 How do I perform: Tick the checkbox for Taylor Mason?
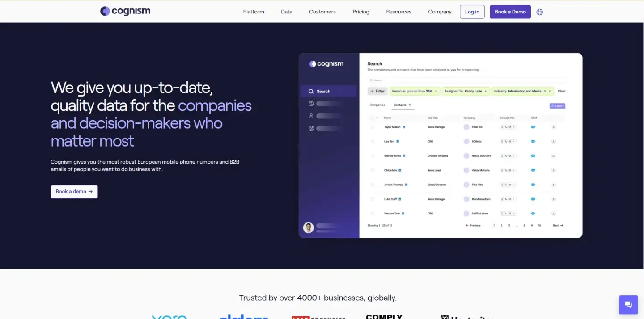point(373,127)
